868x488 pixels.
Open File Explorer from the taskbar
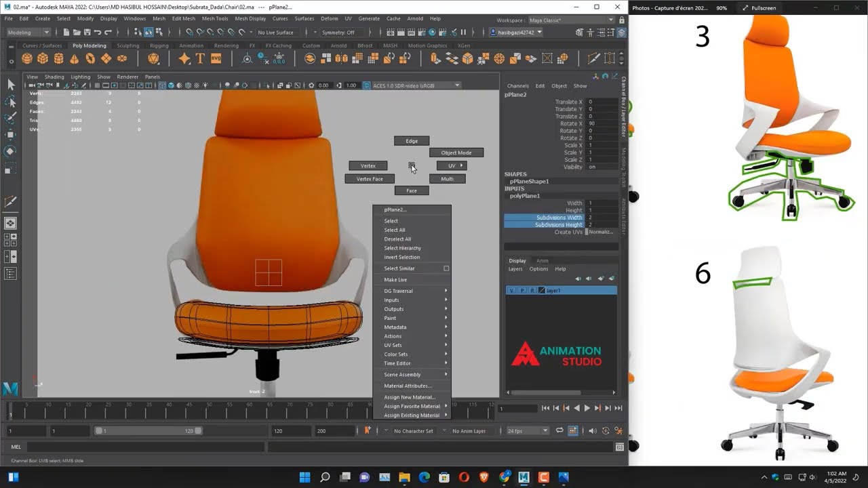point(404,477)
